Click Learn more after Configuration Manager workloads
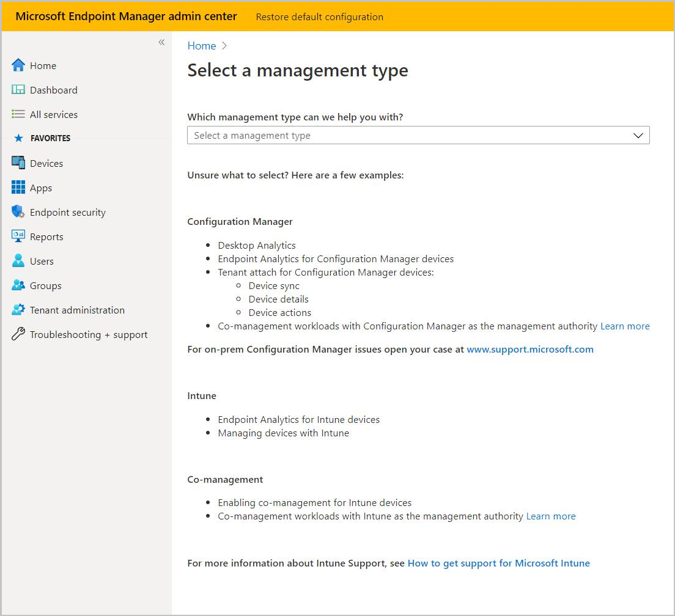The height and width of the screenshot is (616, 675). 625,326
